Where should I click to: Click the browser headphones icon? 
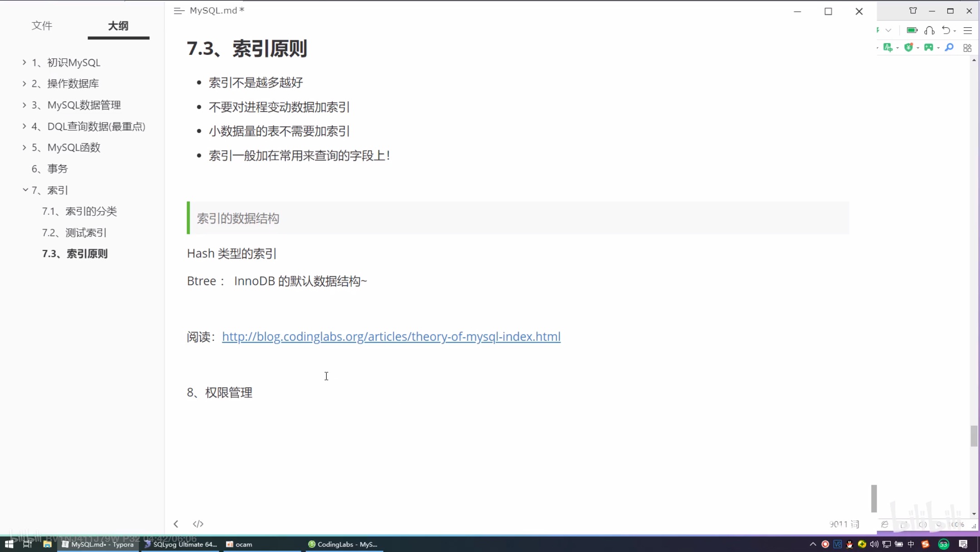click(x=929, y=30)
